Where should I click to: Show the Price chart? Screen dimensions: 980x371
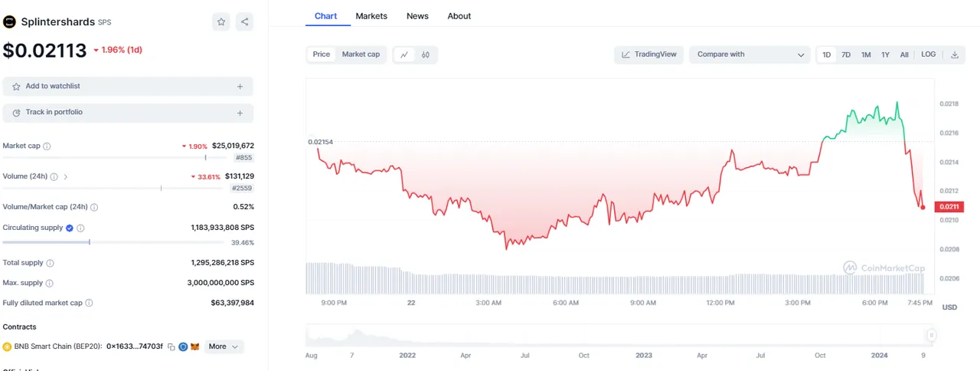pyautogui.click(x=322, y=54)
